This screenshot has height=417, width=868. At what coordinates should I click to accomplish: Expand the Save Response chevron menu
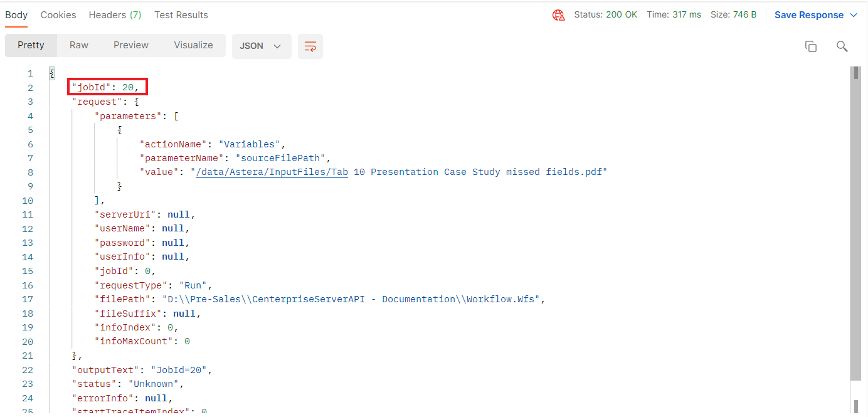pyautogui.click(x=854, y=15)
